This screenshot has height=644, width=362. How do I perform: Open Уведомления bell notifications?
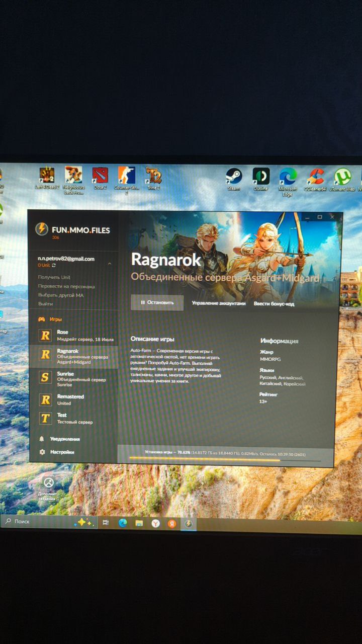click(64, 439)
